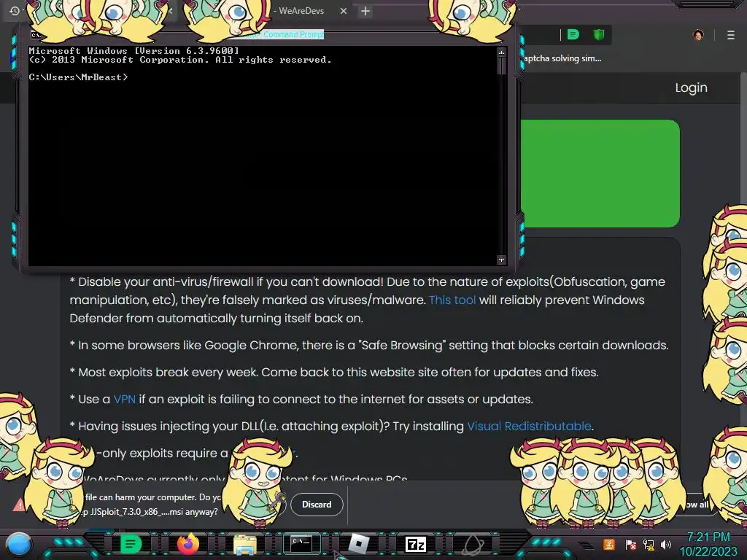
Task: Click the green shield extension icon
Action: 599,34
